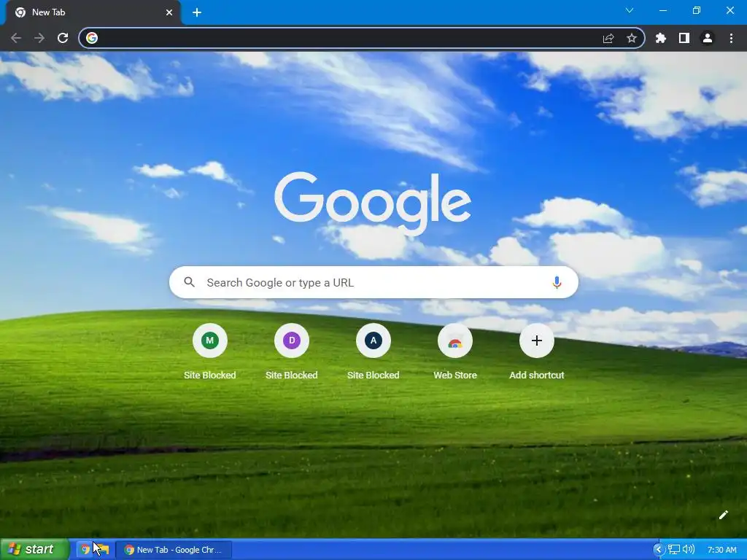747x560 pixels.
Task: Expand hidden system tray icons arrow
Action: pyautogui.click(x=659, y=550)
